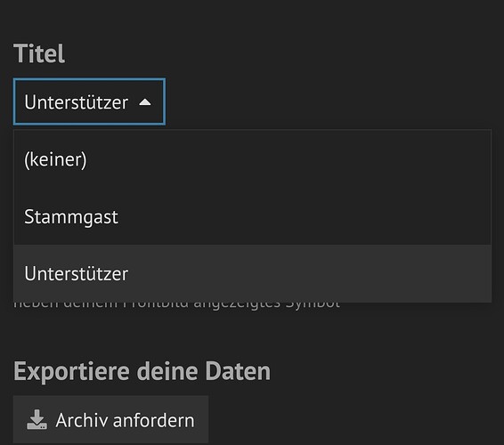Choose "Stammgast" from the title list
The height and width of the screenshot is (445, 504).
pyautogui.click(x=252, y=216)
